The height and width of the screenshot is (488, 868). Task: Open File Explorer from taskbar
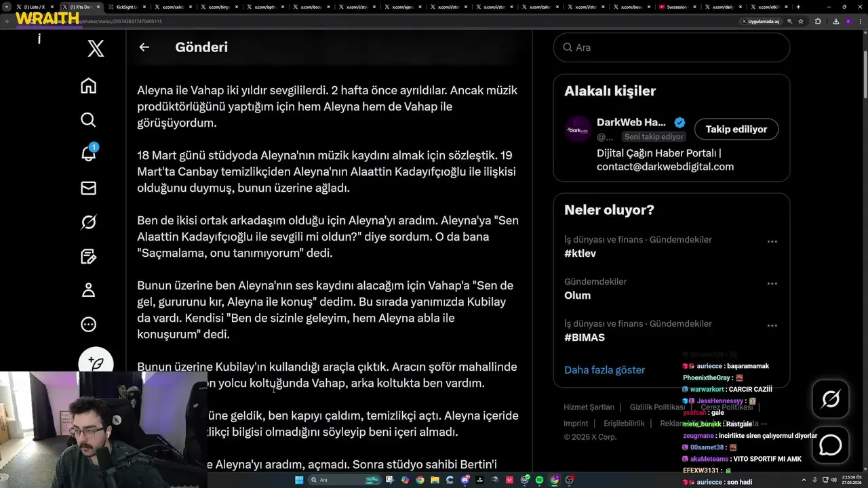pyautogui.click(x=435, y=480)
